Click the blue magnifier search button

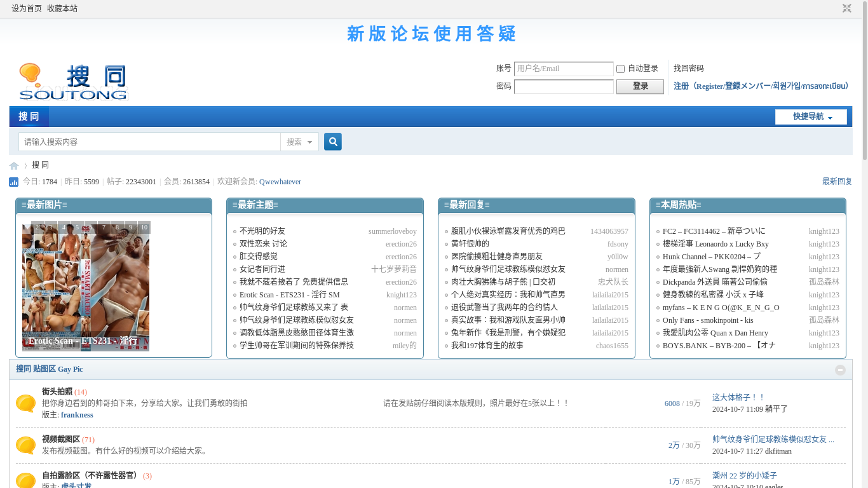coord(333,142)
